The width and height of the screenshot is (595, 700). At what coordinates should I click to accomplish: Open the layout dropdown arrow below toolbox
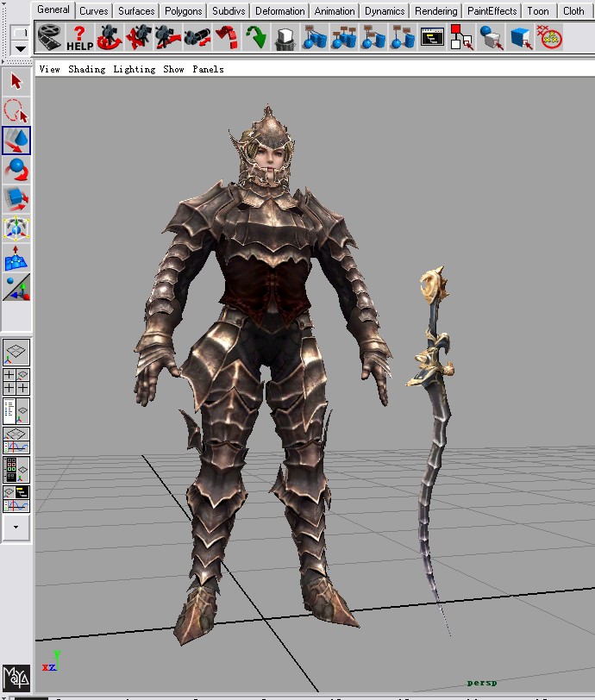(x=16, y=528)
